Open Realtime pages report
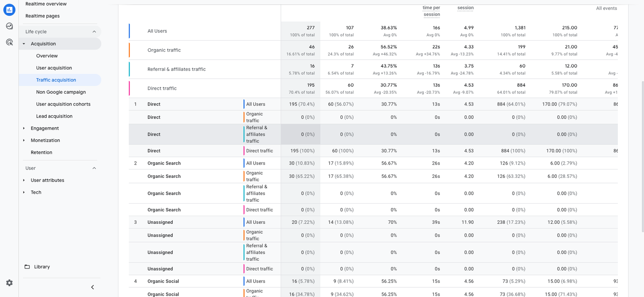The height and width of the screenshot is (297, 644). (42, 16)
